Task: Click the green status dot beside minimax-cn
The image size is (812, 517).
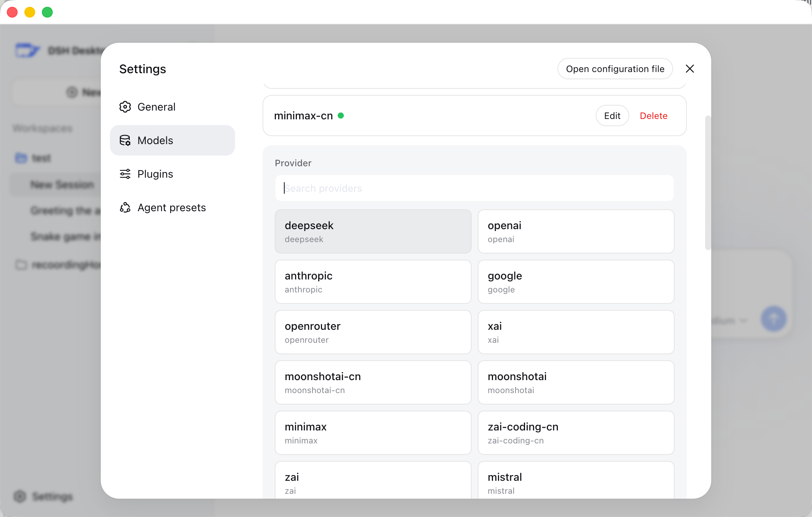Action: [x=341, y=116]
